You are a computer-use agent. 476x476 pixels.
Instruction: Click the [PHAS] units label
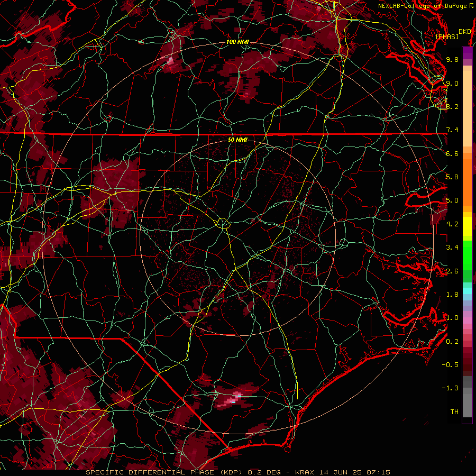tap(447, 36)
